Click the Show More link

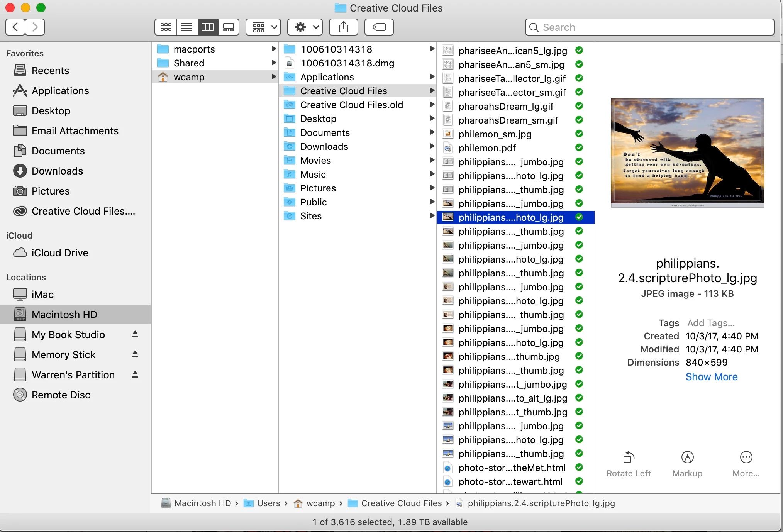tap(711, 377)
